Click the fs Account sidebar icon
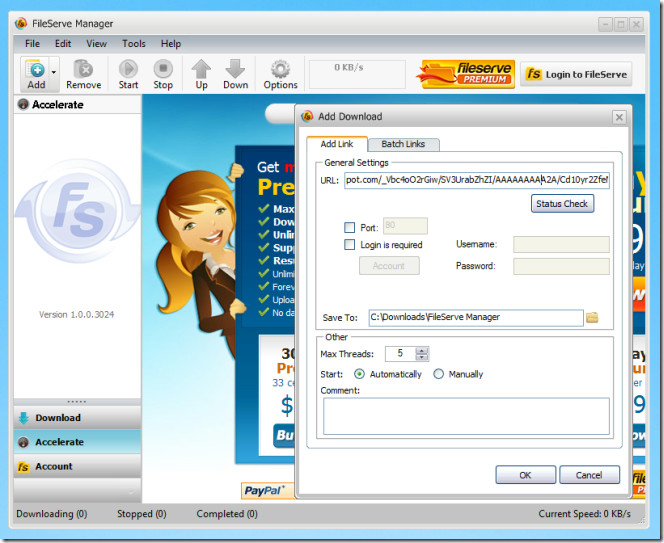This screenshot has width=664, height=543. [23, 467]
